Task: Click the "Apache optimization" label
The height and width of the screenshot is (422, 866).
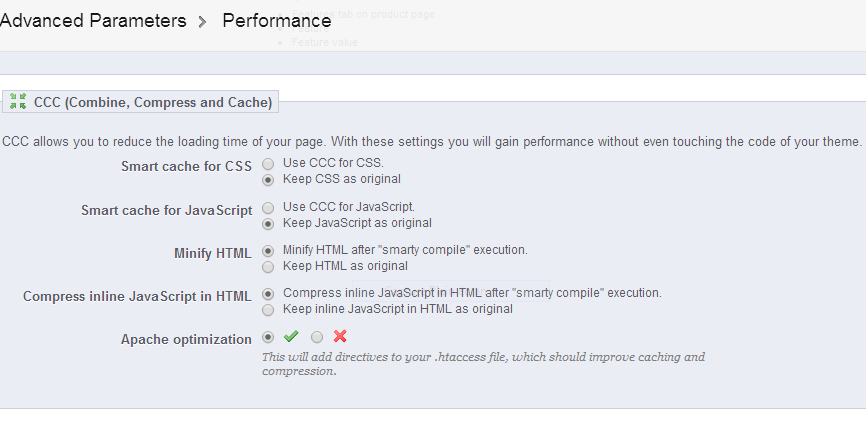Action: pyautogui.click(x=186, y=340)
